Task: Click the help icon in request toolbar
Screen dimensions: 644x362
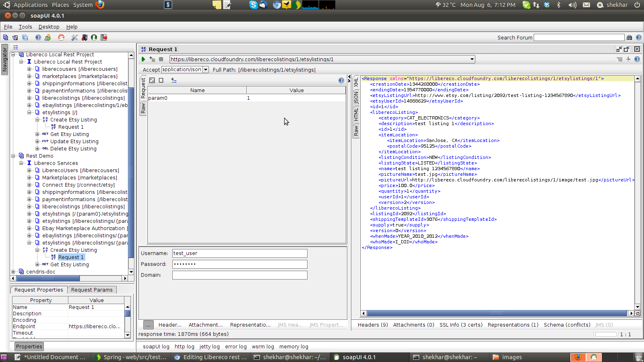Action: point(637,59)
